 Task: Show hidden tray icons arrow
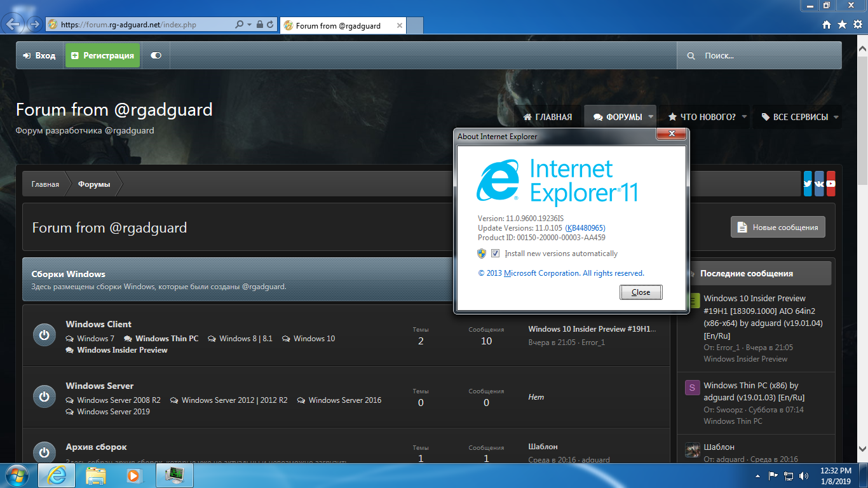757,475
